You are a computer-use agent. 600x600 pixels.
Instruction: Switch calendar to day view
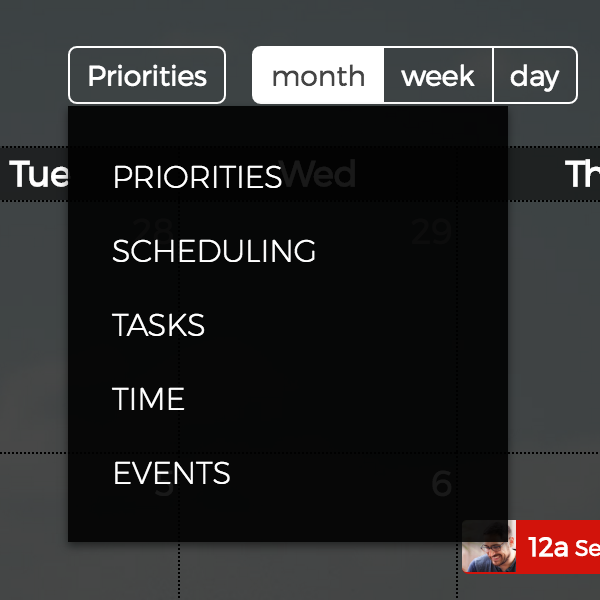[x=535, y=75]
